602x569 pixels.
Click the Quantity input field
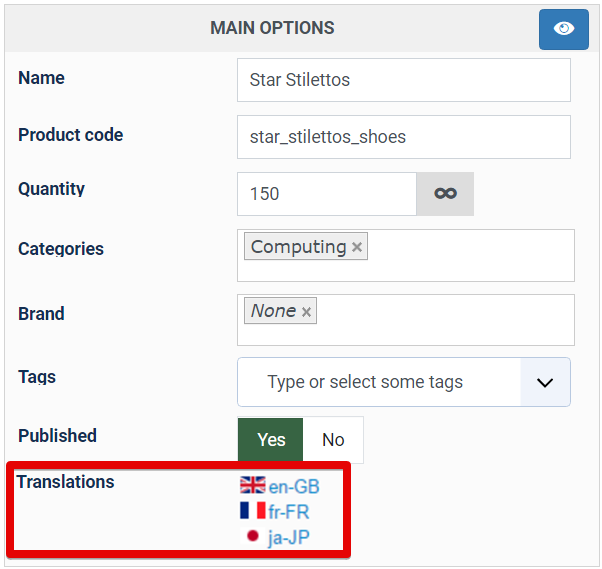[327, 194]
